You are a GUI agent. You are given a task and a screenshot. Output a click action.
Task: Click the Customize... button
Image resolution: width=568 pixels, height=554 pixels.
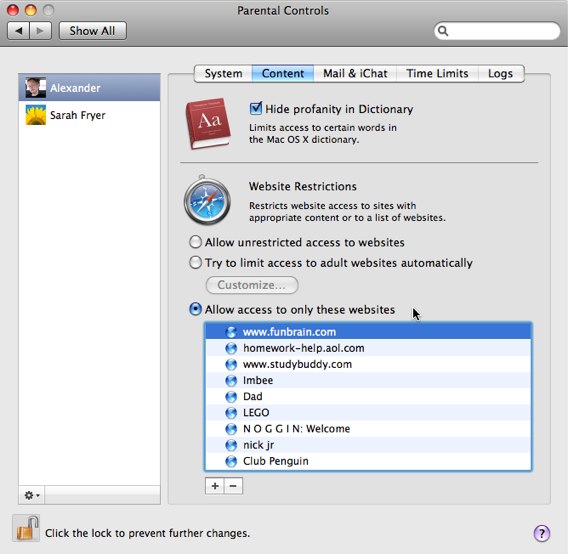tap(252, 285)
